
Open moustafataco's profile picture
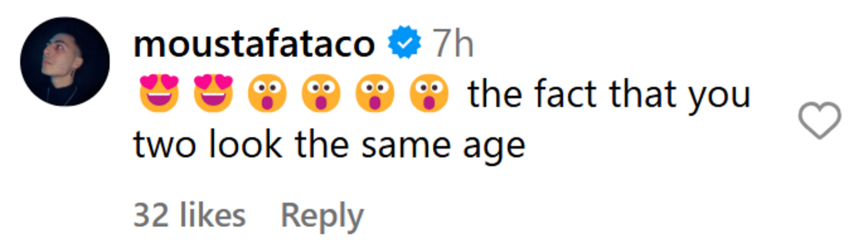click(65, 62)
